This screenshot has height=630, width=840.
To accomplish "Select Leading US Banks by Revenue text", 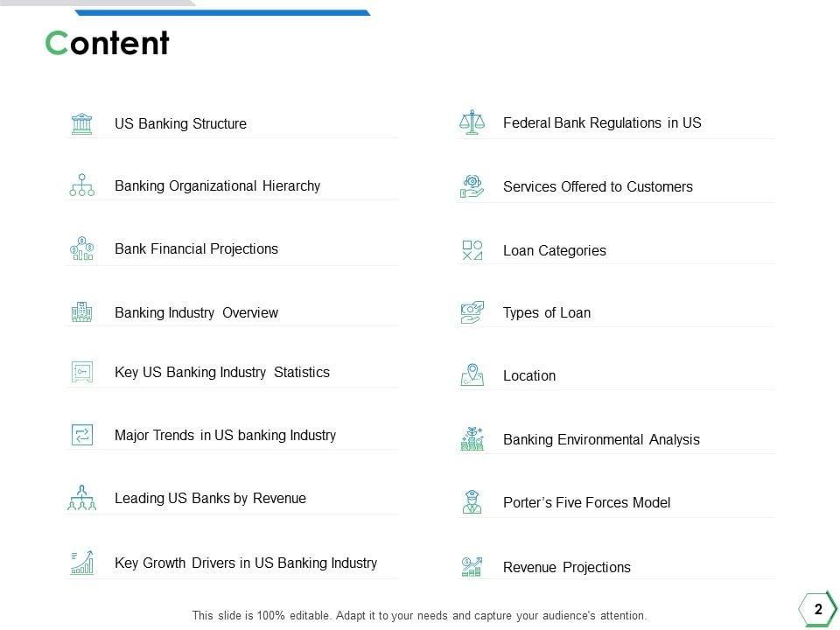I will [x=210, y=499].
